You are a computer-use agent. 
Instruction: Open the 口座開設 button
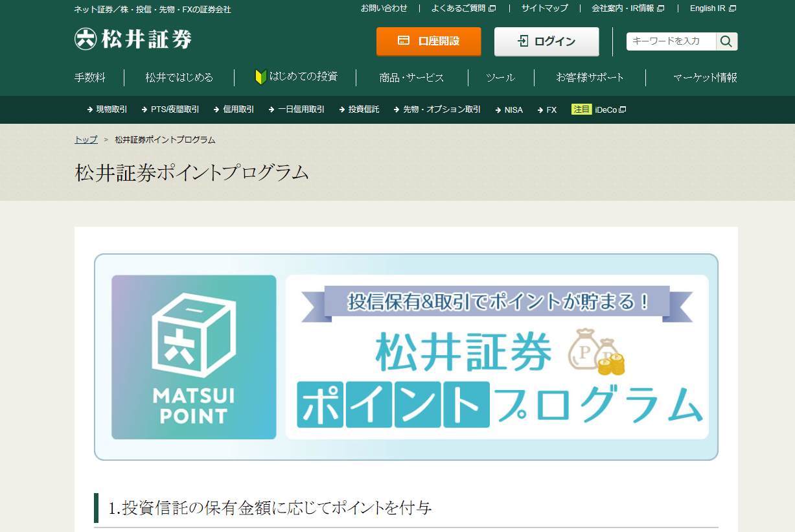[428, 41]
